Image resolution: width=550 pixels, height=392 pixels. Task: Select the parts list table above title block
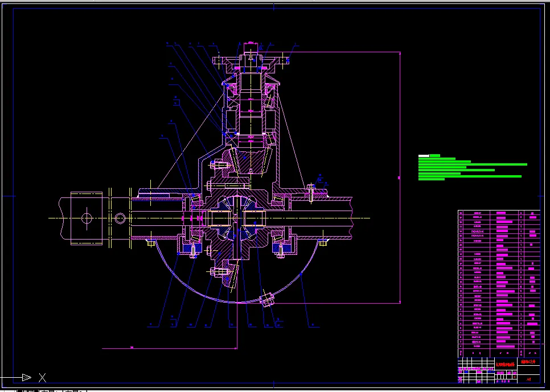click(499, 283)
